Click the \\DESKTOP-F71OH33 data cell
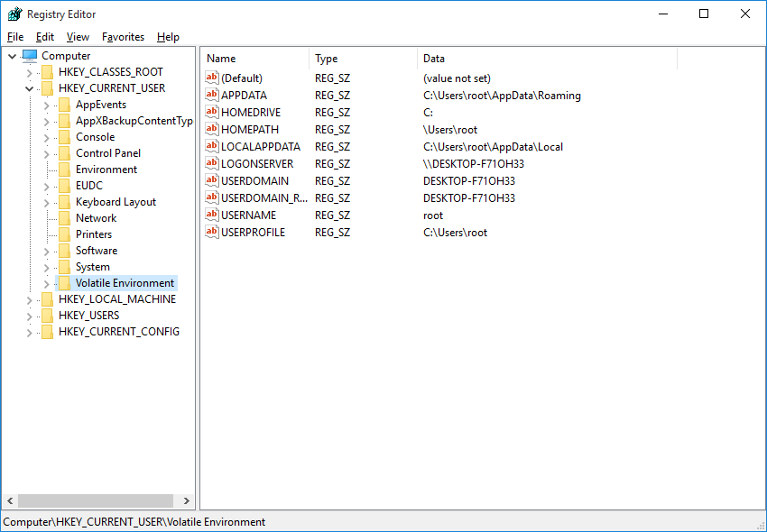The height and width of the screenshot is (532, 767). pyautogui.click(x=474, y=164)
